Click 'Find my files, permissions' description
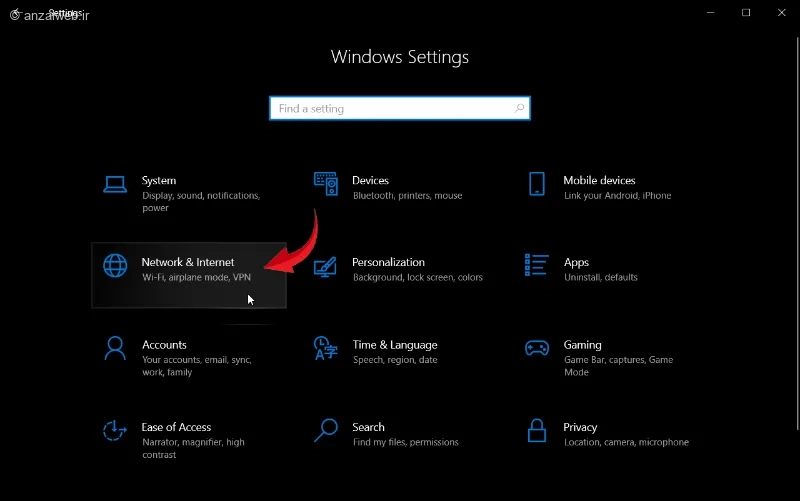 406,442
